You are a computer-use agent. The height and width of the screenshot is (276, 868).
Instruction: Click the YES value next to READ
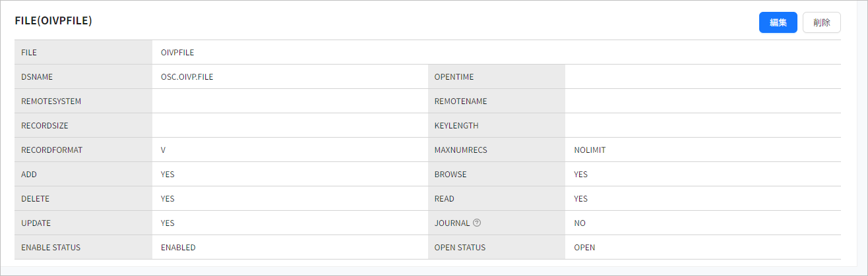580,199
